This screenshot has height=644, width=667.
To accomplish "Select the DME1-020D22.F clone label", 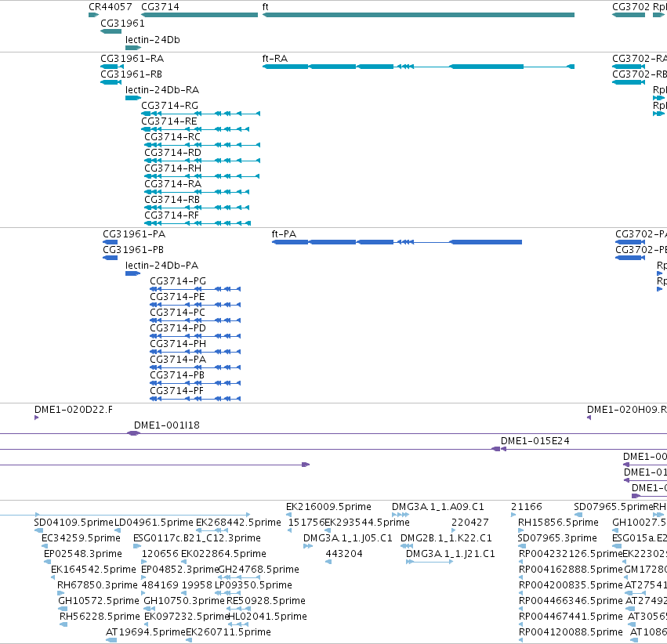I will [74, 410].
